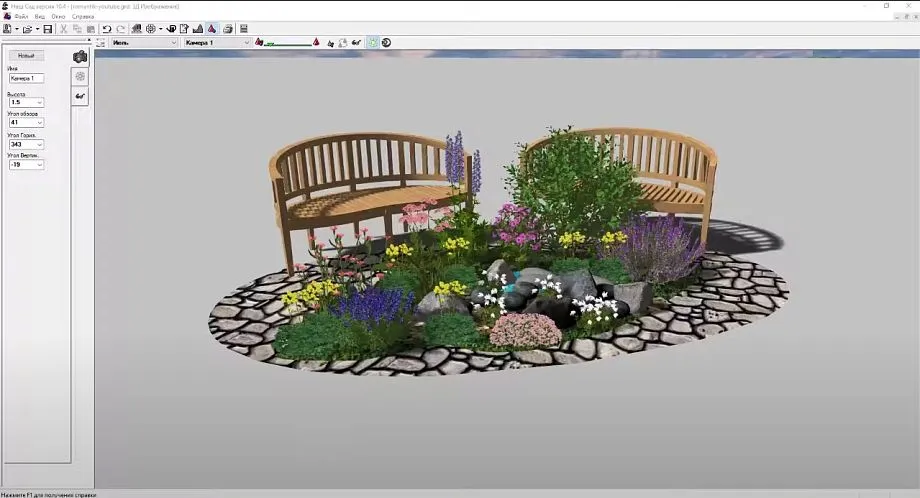Toggle the 3D view pyramid toolbar button

pos(212,29)
